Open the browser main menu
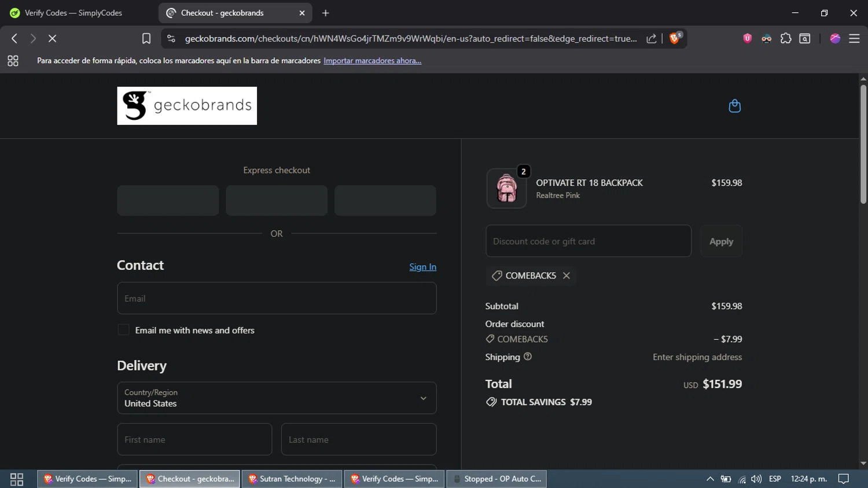868x488 pixels. (x=854, y=38)
